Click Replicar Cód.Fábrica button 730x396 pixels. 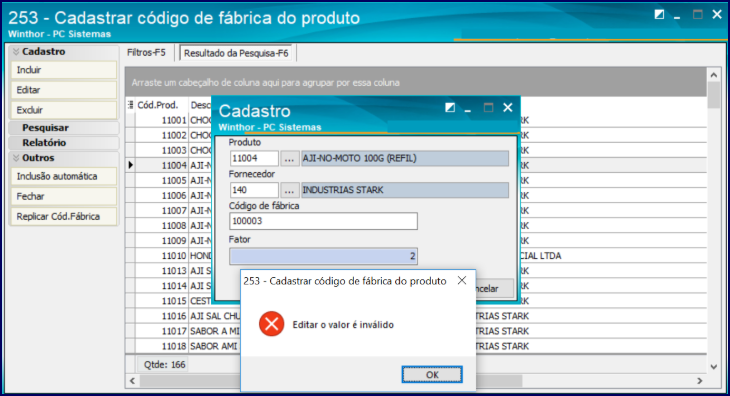click(x=64, y=216)
